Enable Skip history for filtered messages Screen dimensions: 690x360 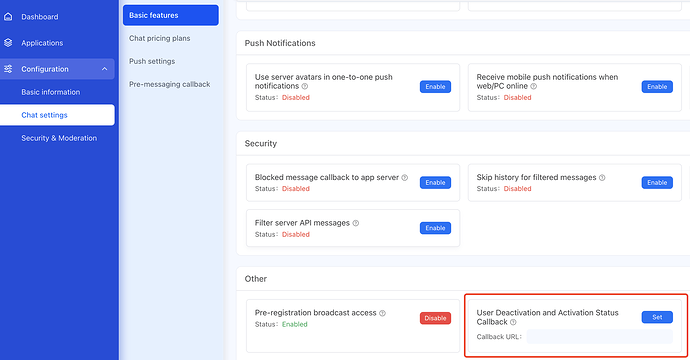tap(657, 183)
